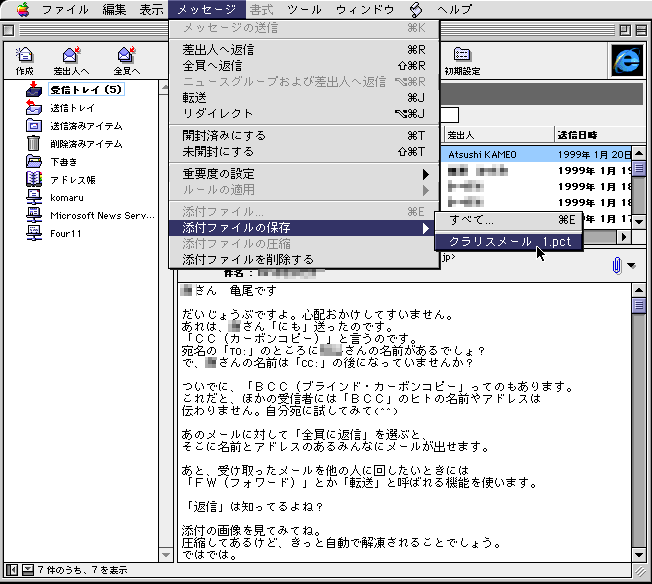The height and width of the screenshot is (584, 652).
Task: Click the 差出人へ reply toolbar icon
Action: 71,59
